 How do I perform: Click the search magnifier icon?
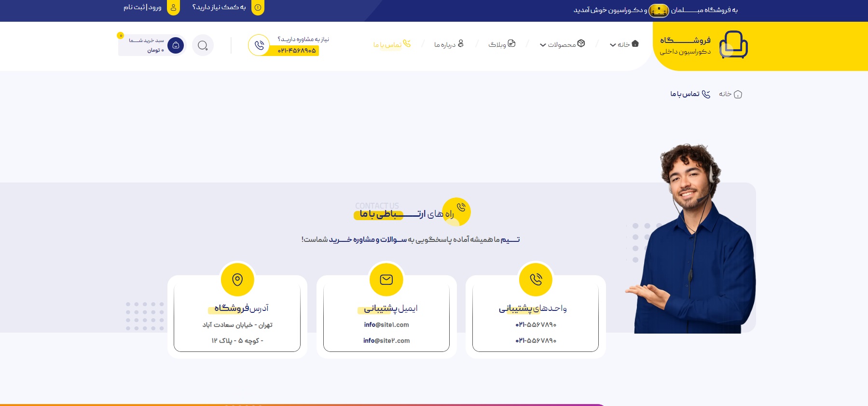point(203,45)
